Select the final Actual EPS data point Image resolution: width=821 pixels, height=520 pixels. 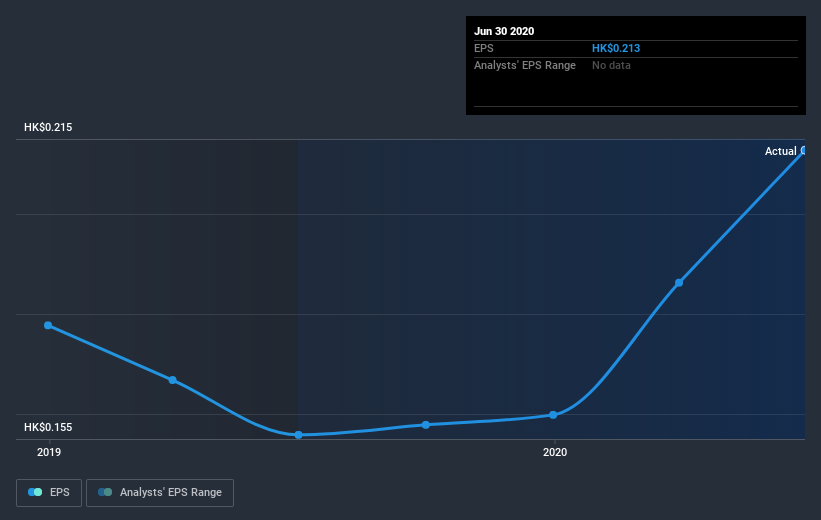(804, 150)
